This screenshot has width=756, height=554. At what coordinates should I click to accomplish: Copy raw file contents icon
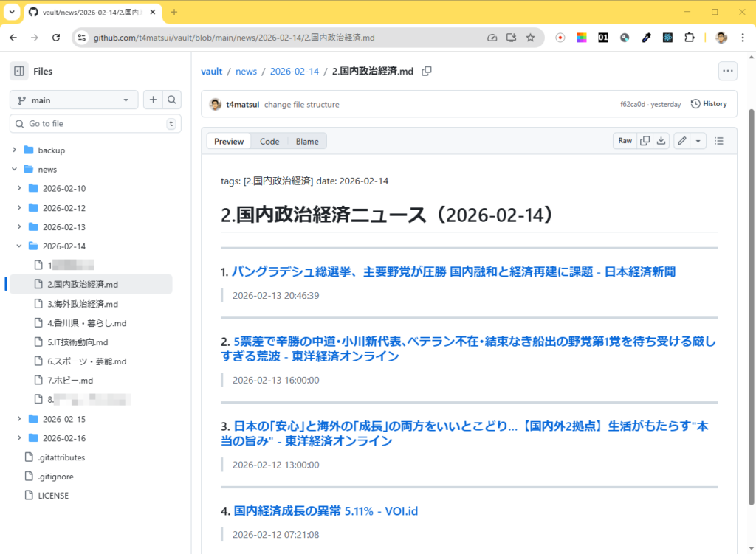tap(645, 141)
